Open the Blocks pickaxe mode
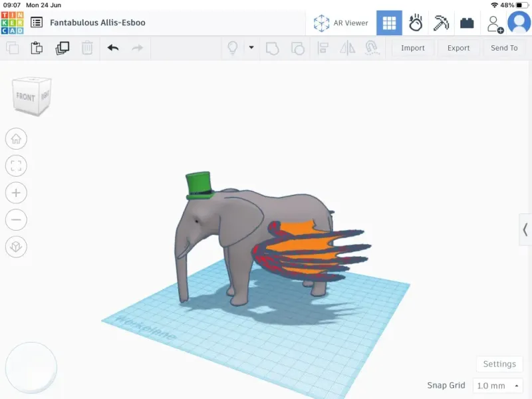The height and width of the screenshot is (399, 532). click(x=441, y=23)
